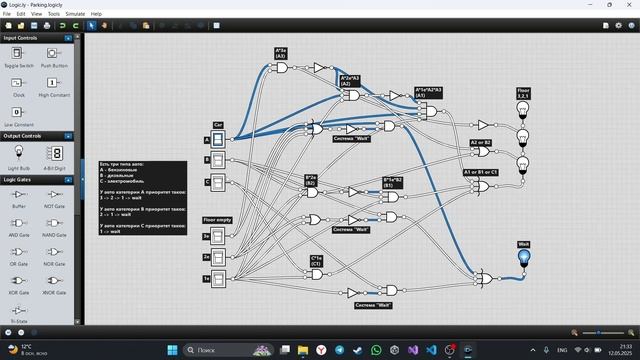Paste from clipboard toolbar icon
This screenshot has height=360, width=640.
pyautogui.click(x=146, y=26)
